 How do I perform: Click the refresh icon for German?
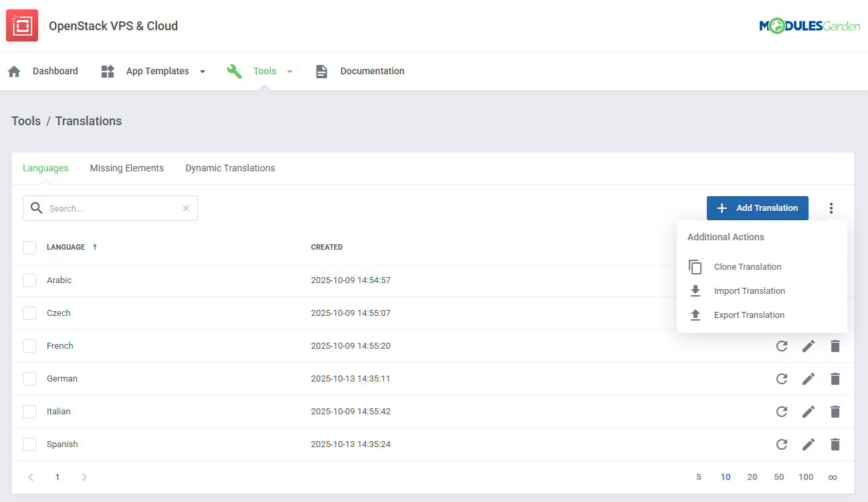tap(782, 378)
